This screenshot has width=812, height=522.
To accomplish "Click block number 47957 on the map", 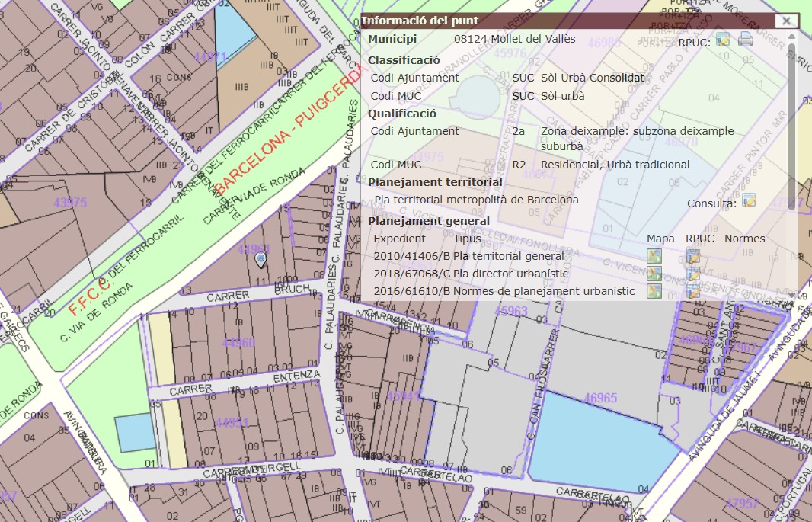I will tap(742, 503).
